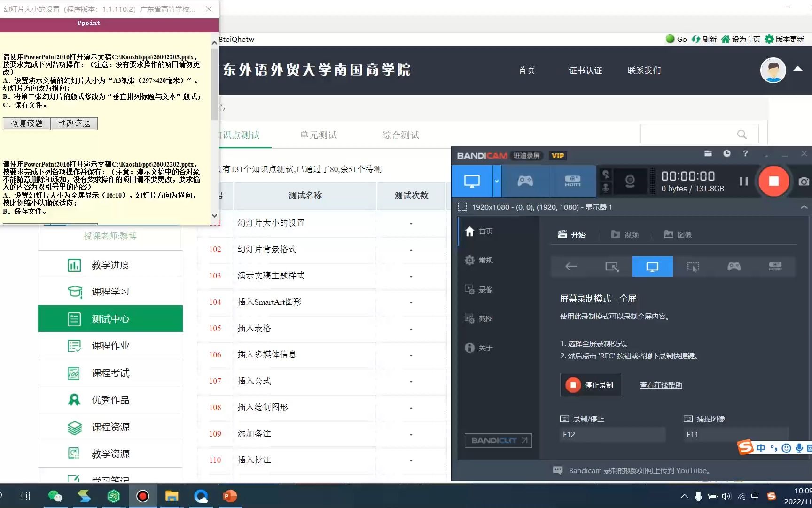Click the Go button in browser toolbar
Screen dimensions: 812x508
coord(676,39)
